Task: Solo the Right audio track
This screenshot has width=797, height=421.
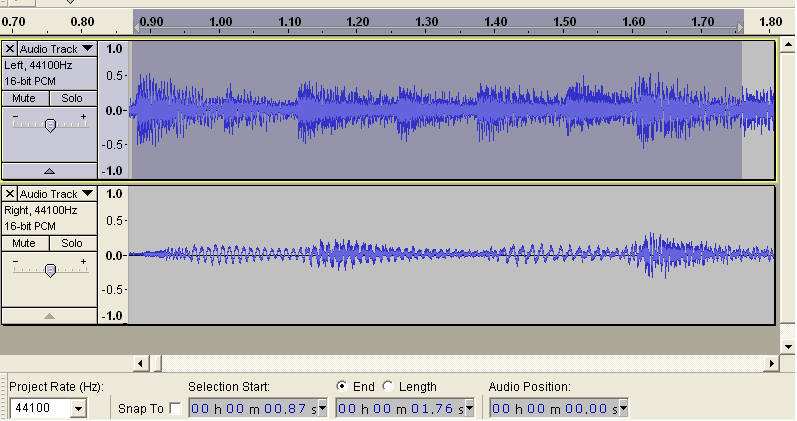Action: pos(73,243)
